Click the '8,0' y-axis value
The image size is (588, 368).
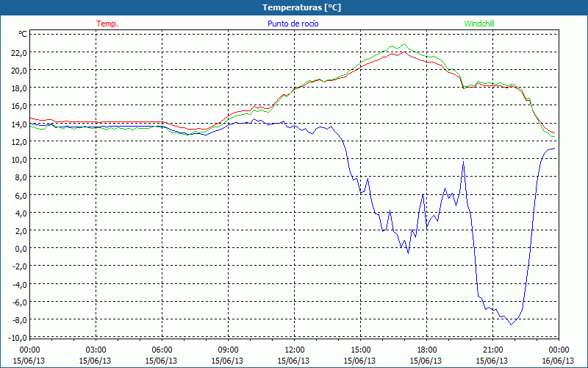click(x=21, y=177)
